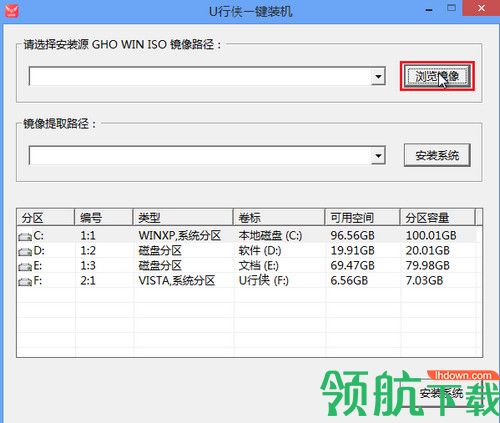Select the WINXP,系统分区 type cell
The image size is (500, 423).
180,236
